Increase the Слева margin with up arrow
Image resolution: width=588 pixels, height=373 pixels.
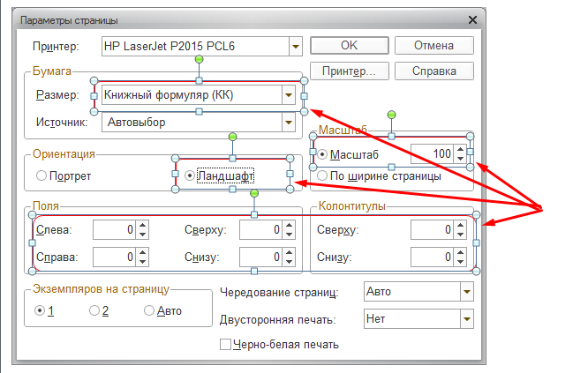click(x=142, y=226)
